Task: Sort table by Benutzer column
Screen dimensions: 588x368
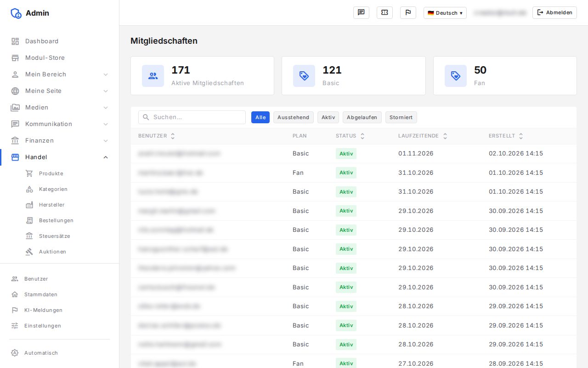Action: point(157,136)
